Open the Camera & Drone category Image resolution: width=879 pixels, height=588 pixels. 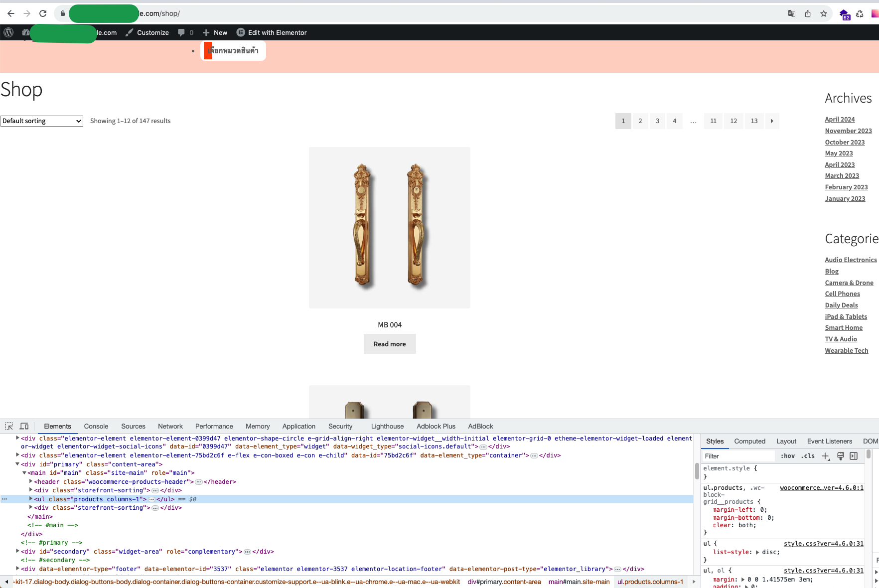point(849,283)
